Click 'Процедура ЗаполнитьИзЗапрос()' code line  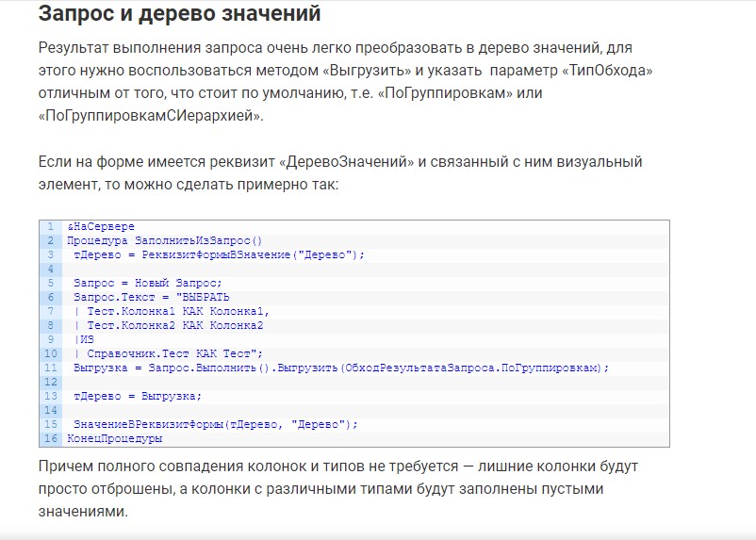[x=164, y=240]
